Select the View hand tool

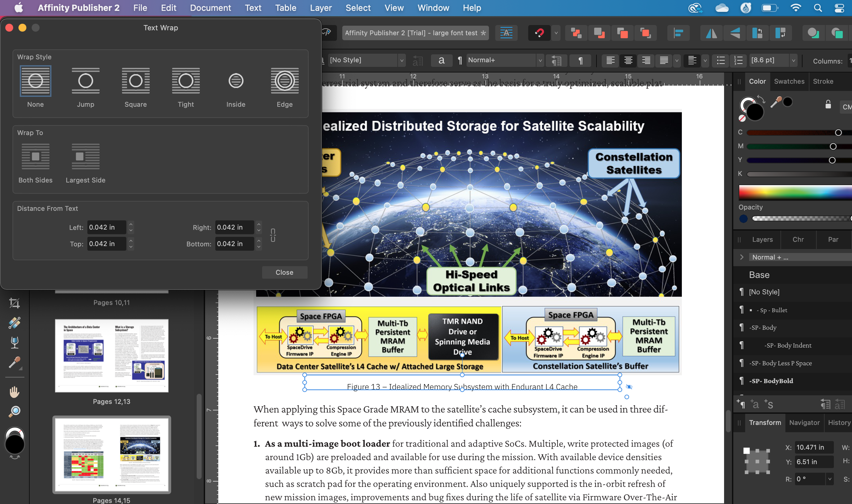point(14,392)
